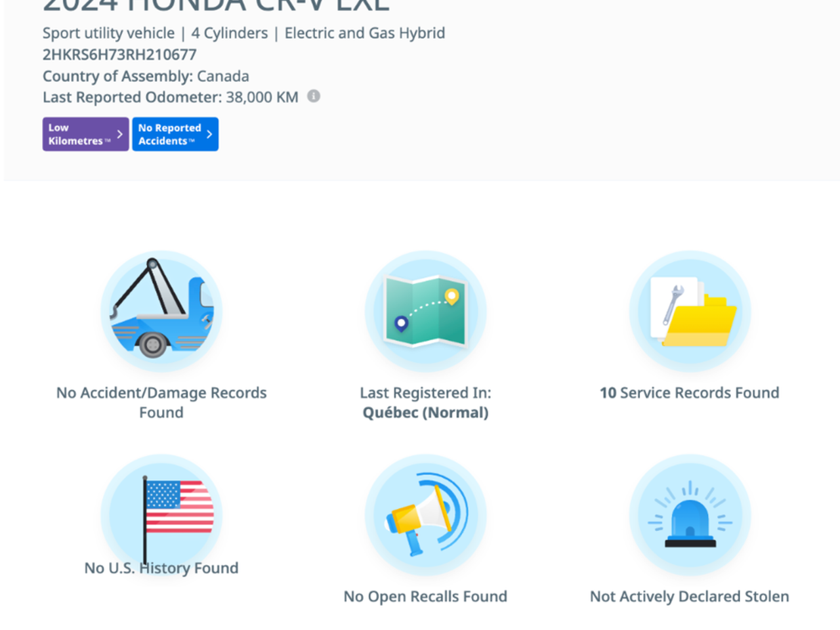Click the Country of Assembly: Canada line
Viewport: 840px width, 630px height.
point(146,76)
